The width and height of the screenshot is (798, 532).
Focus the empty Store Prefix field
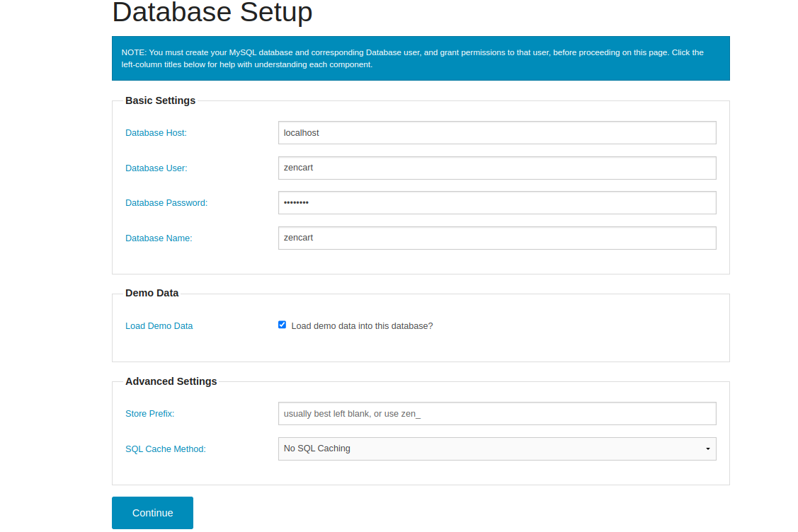tap(496, 413)
